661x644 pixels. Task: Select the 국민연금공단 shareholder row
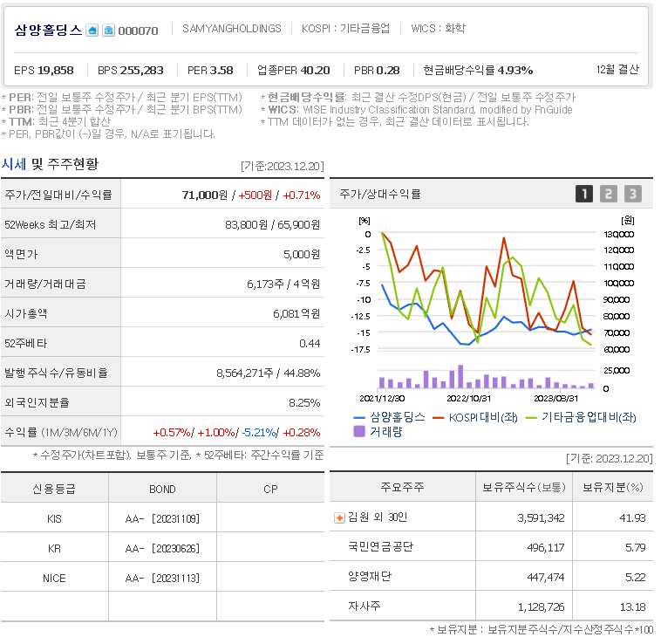[x=491, y=547]
